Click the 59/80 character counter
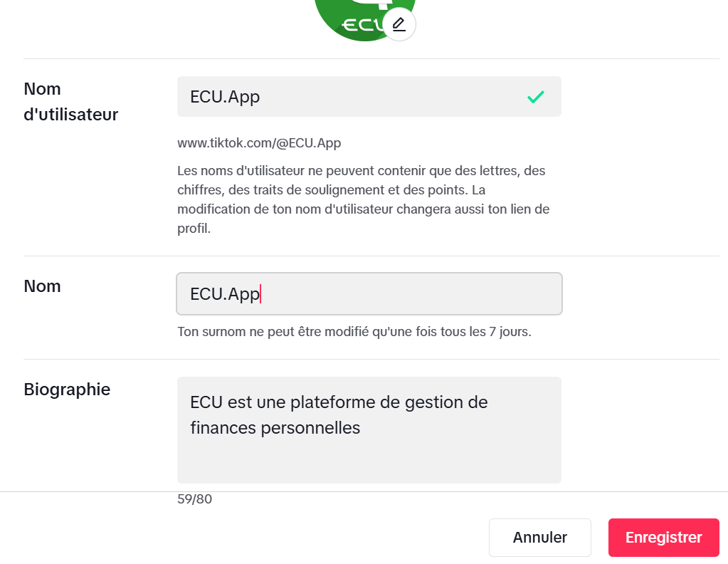Viewport: 728px width, 564px height. click(x=194, y=499)
